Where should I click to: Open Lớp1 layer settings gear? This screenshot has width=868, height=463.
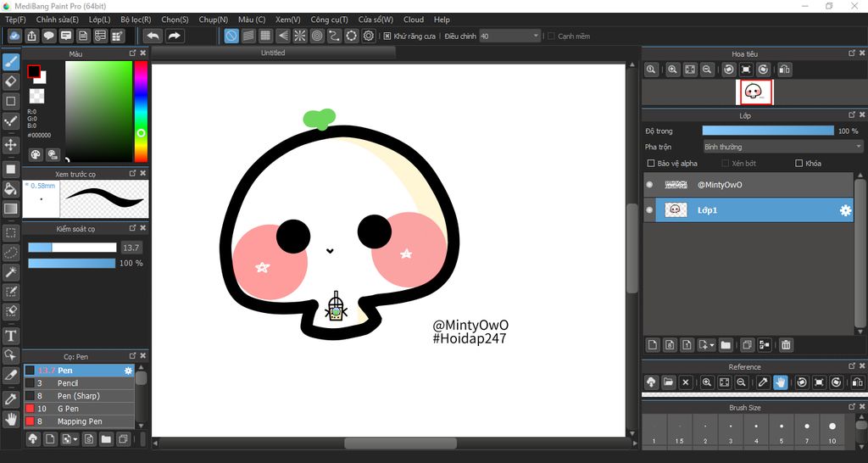tap(845, 210)
